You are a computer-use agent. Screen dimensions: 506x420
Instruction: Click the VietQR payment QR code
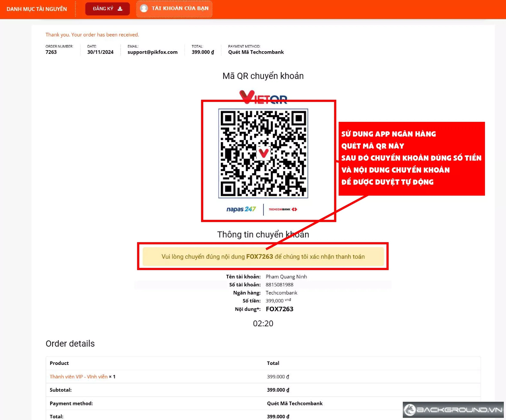[x=263, y=153]
